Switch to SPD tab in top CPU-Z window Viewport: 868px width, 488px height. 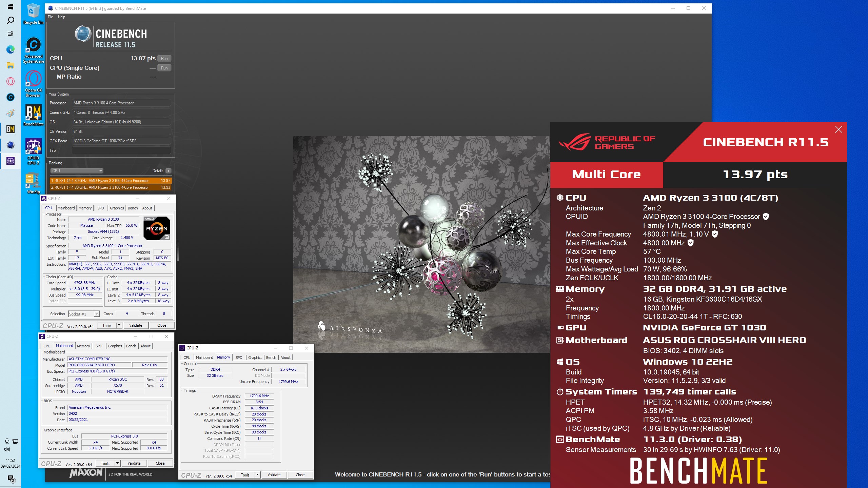(x=101, y=208)
